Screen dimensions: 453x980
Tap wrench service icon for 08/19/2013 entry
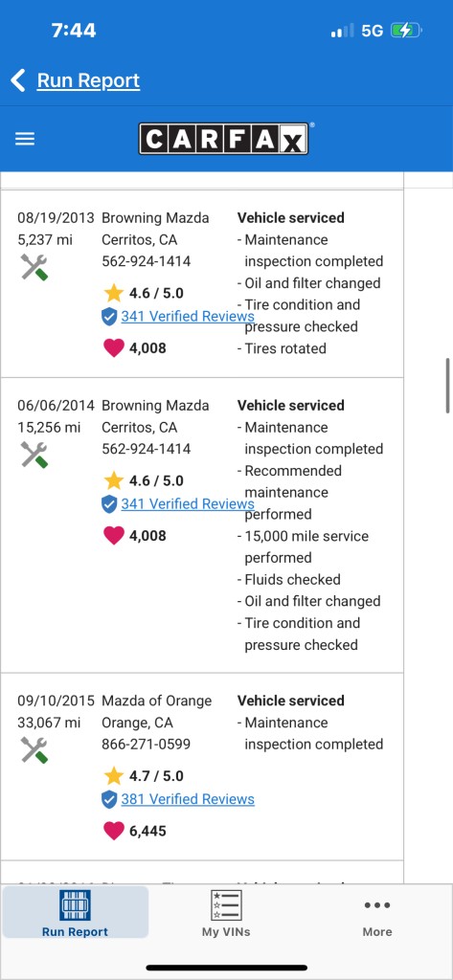[x=34, y=268]
